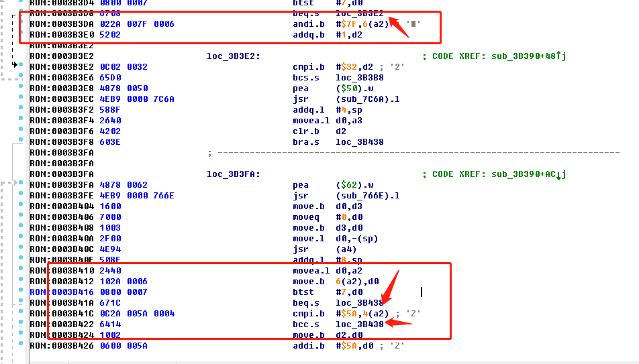Click loc_3B438 in the bra.s instruction
Screen dimensions: 639x364
coord(360,141)
